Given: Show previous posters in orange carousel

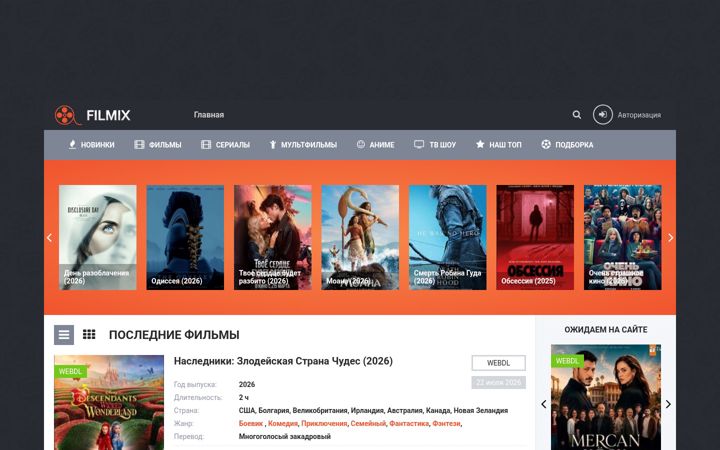Looking at the screenshot, I should (49, 237).
